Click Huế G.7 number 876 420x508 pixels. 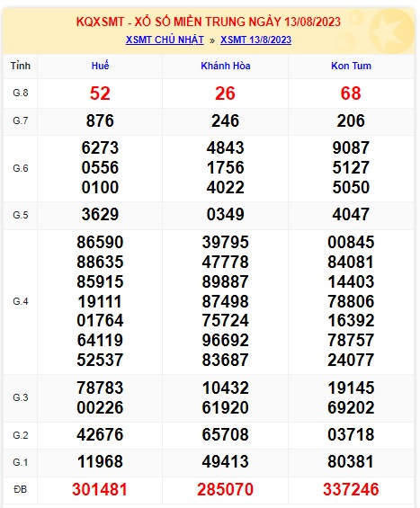(x=100, y=120)
